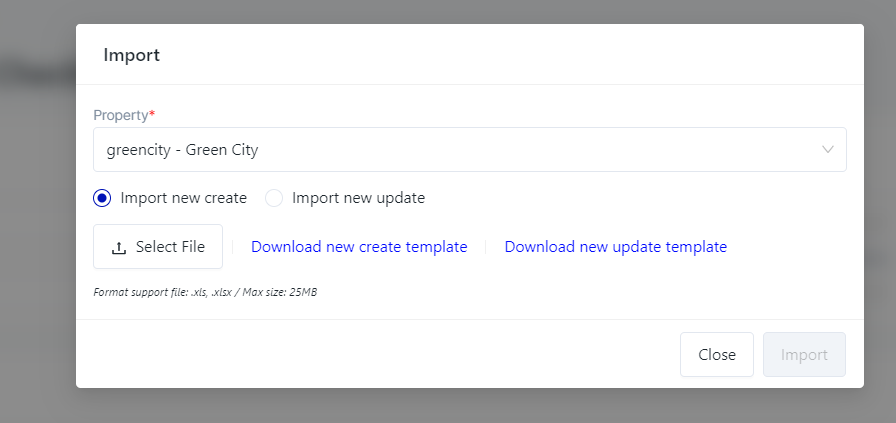This screenshot has width=896, height=423.
Task: Click the 'Import new update' label text
Action: pyautogui.click(x=358, y=198)
